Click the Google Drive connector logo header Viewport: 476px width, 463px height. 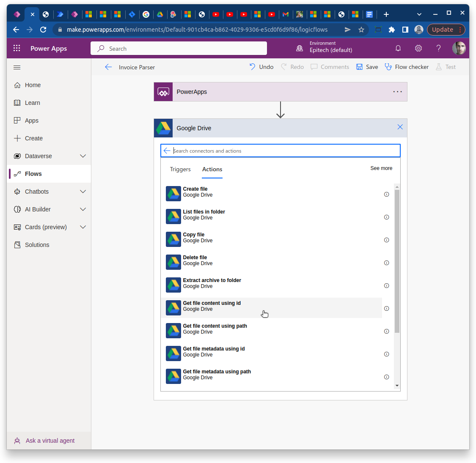163,128
